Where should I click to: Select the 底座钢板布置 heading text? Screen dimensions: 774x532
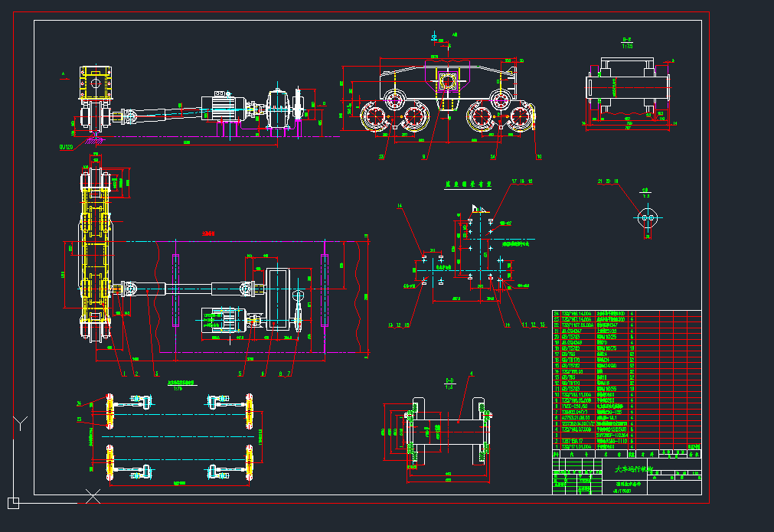pyautogui.click(x=468, y=185)
